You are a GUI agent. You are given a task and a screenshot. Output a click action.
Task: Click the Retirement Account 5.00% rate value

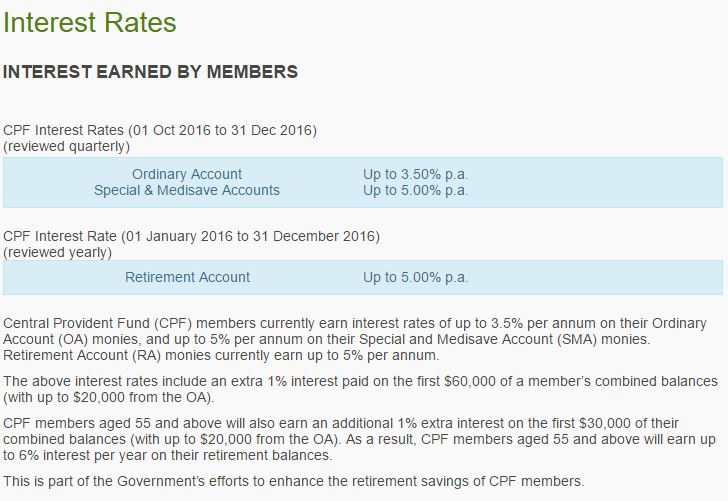(x=415, y=277)
